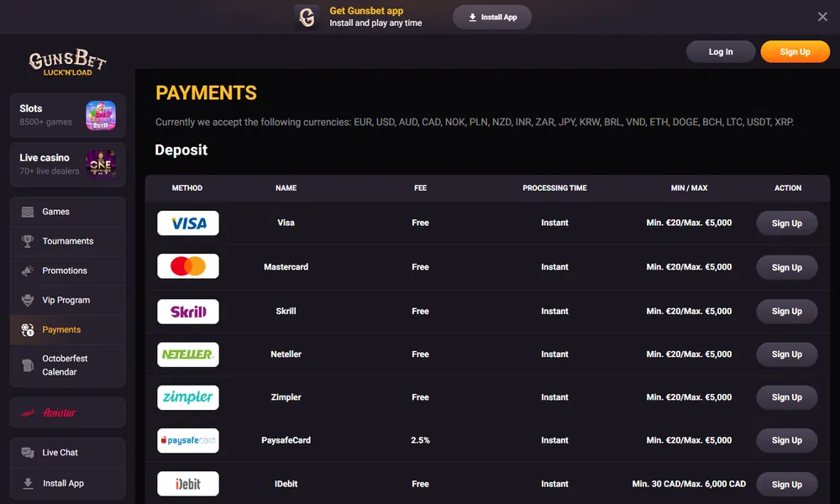Click the Skrill name cell
The height and width of the screenshot is (504, 840).
click(286, 311)
